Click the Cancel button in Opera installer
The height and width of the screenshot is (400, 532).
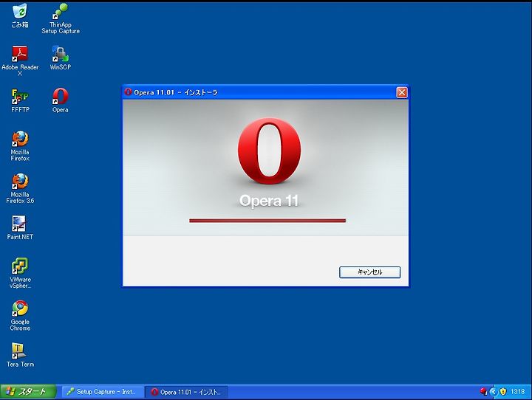tap(370, 272)
